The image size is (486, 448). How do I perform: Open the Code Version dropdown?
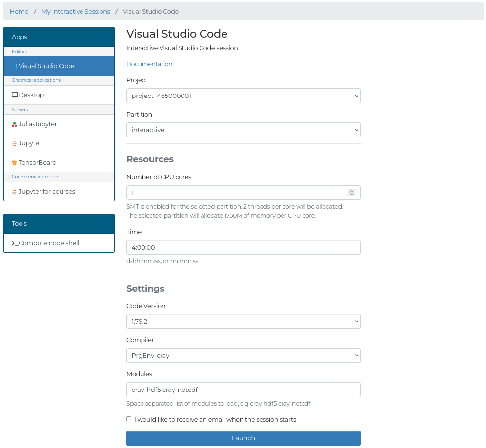coord(243,321)
